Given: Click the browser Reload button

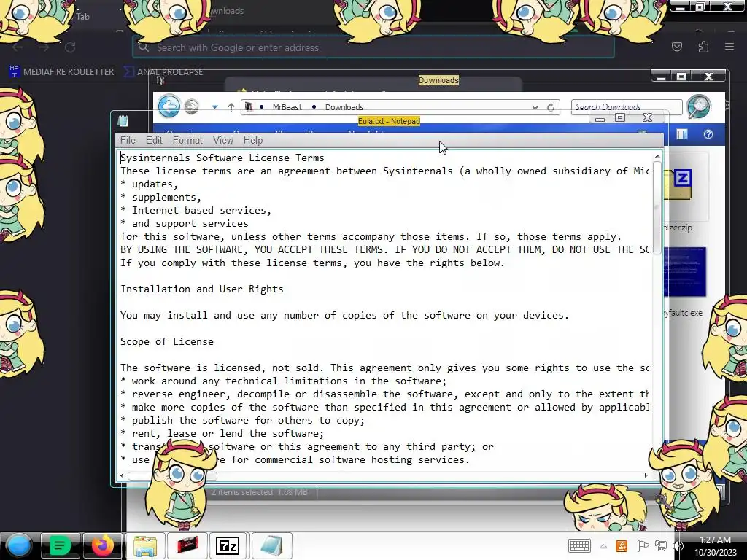Looking at the screenshot, I should tap(70, 47).
